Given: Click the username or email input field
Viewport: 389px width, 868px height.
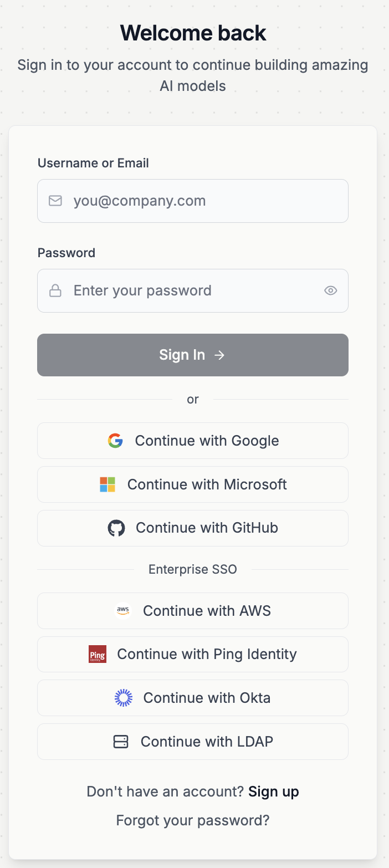Looking at the screenshot, I should point(193,201).
